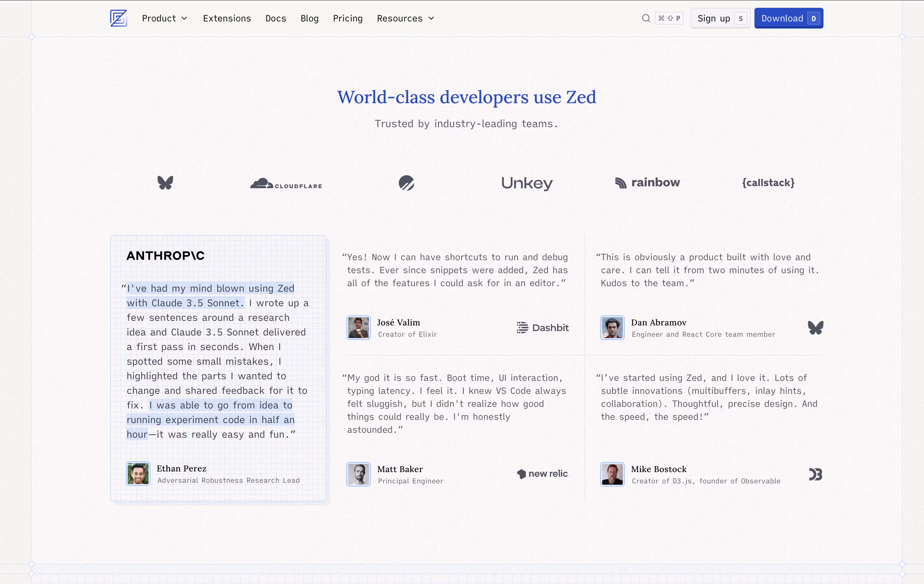
Task: Click Dan Abramov's avatar photo
Action: click(x=612, y=327)
